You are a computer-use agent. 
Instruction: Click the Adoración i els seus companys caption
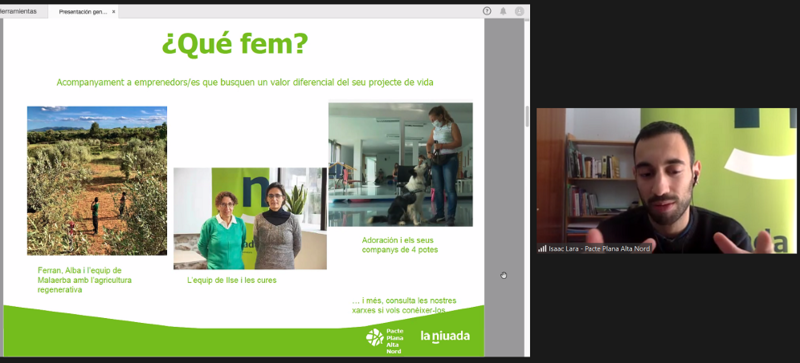point(400,245)
